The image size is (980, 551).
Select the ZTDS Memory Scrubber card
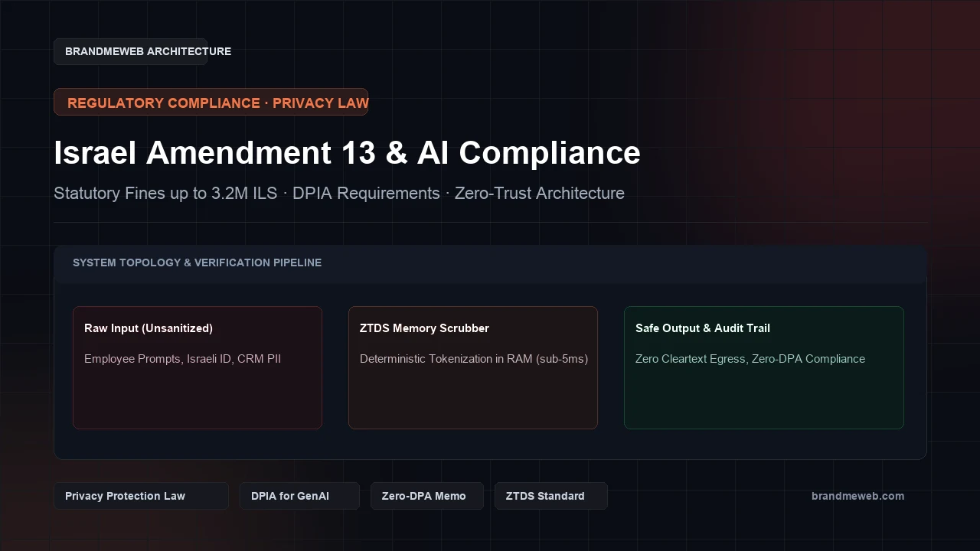pyautogui.click(x=473, y=367)
